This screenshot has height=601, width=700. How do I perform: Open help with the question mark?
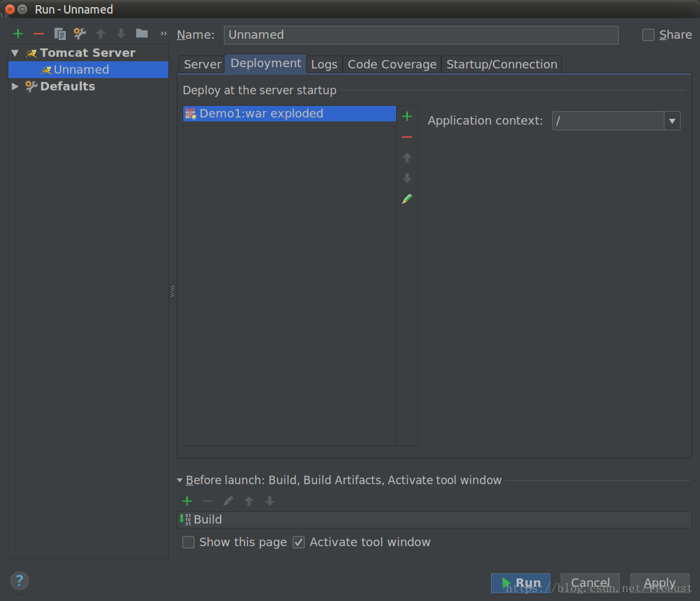pyautogui.click(x=19, y=581)
